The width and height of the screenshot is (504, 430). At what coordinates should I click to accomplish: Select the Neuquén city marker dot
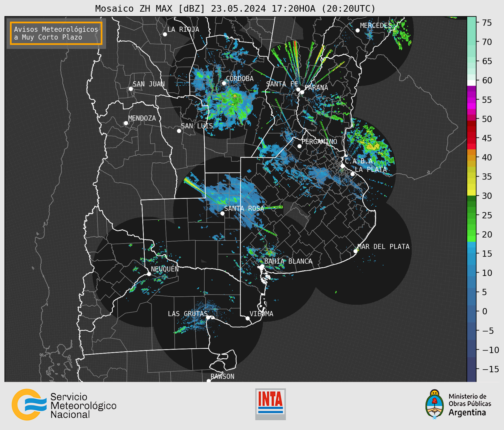click(149, 274)
